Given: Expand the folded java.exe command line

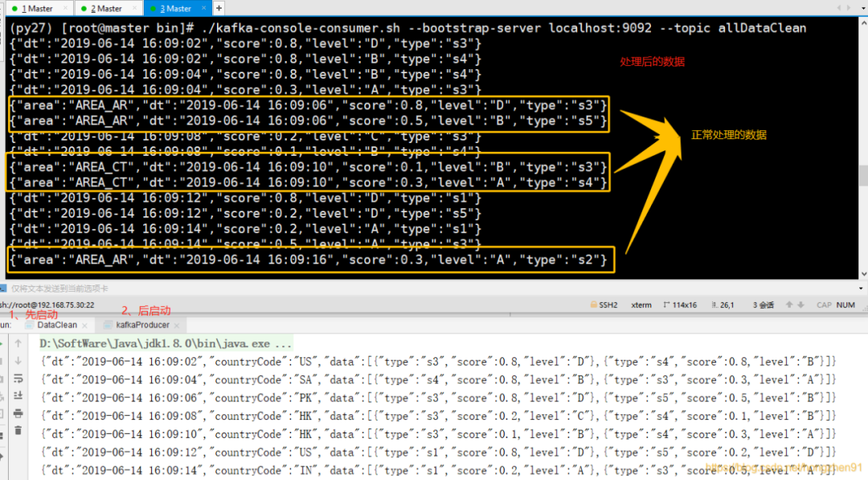Looking at the screenshot, I should coord(166,344).
